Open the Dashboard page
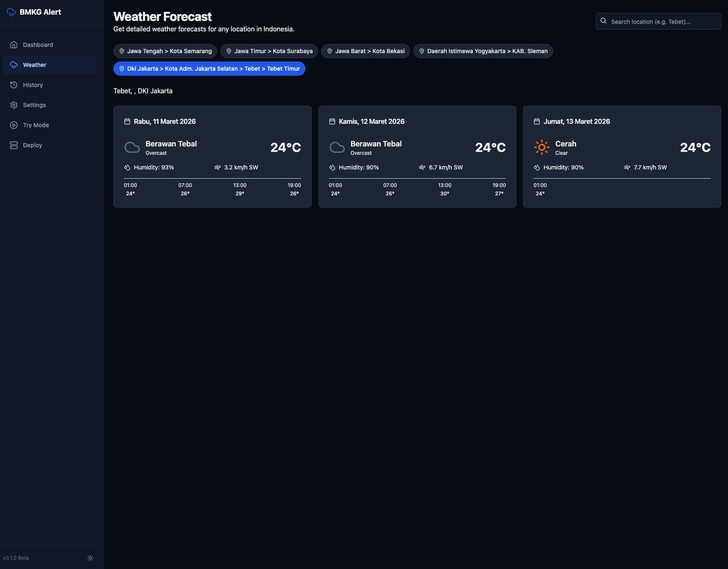This screenshot has height=569, width=728. coord(50,45)
